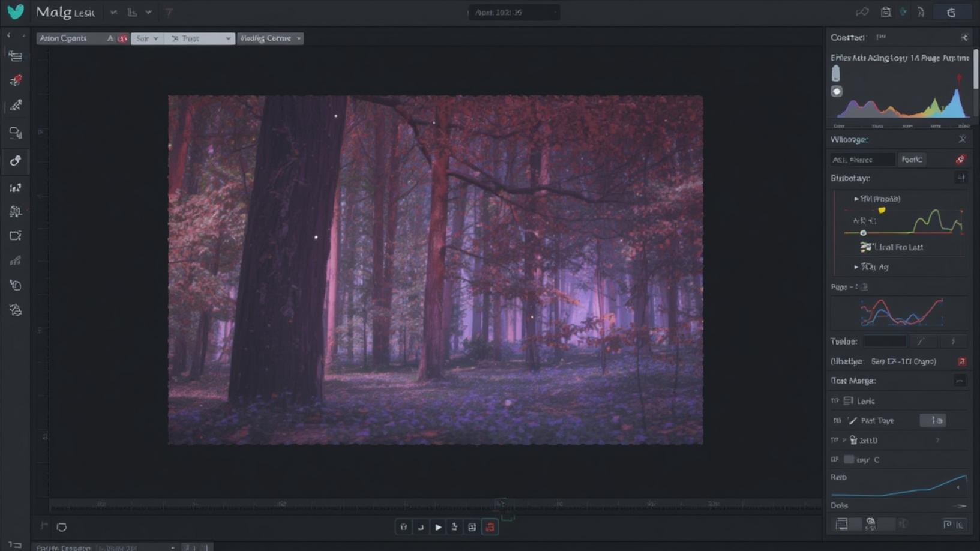980x551 pixels.
Task: Activate the highlighted color-grading tool in the sidebar
Action: tap(16, 161)
